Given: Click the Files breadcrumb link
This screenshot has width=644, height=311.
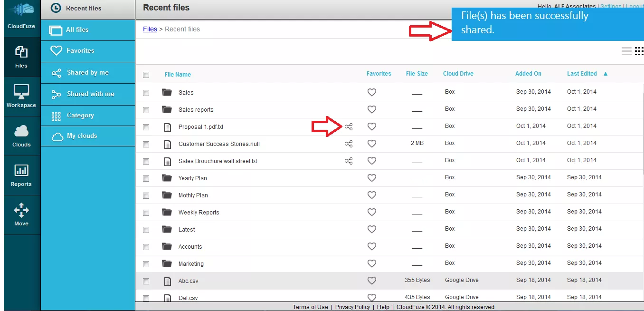Looking at the screenshot, I should [x=150, y=29].
